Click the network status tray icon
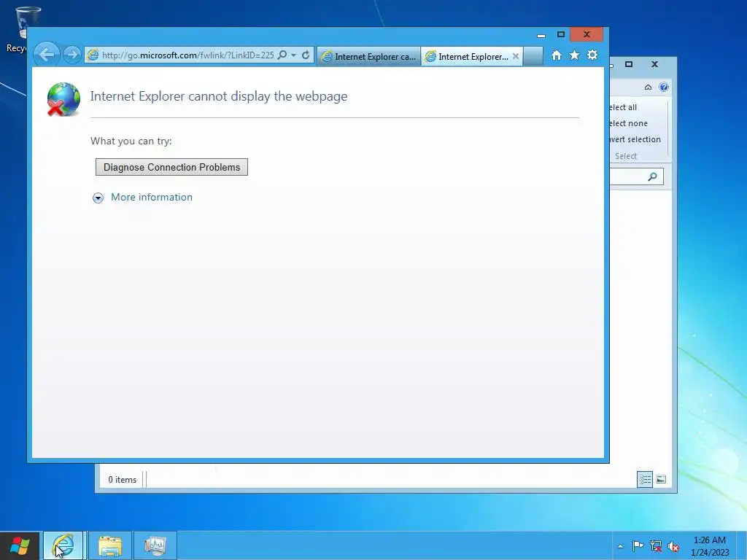 point(656,545)
